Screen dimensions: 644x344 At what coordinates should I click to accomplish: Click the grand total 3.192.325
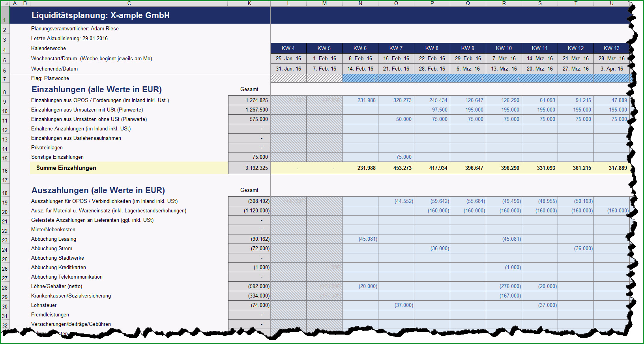pos(249,168)
